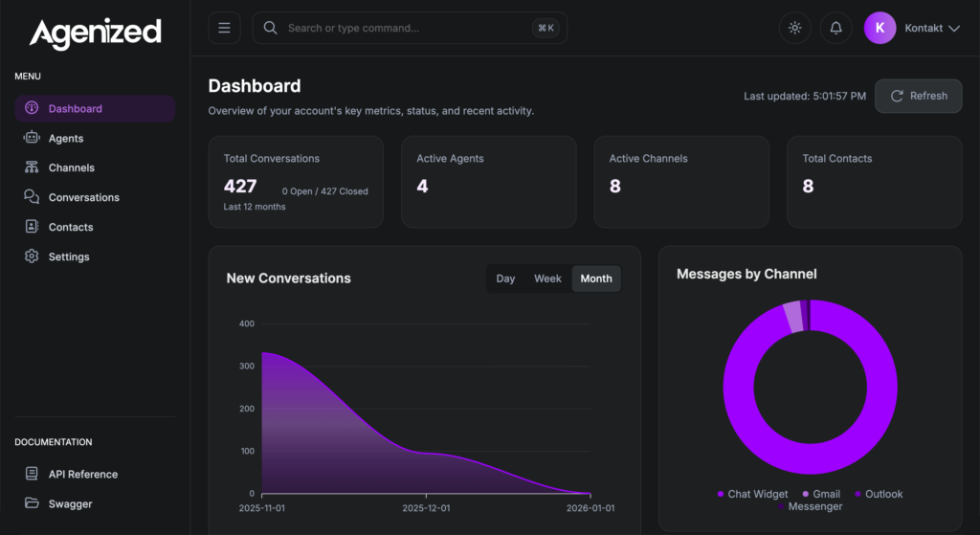Click the Channels network icon
This screenshot has width=980, height=535.
click(x=32, y=167)
